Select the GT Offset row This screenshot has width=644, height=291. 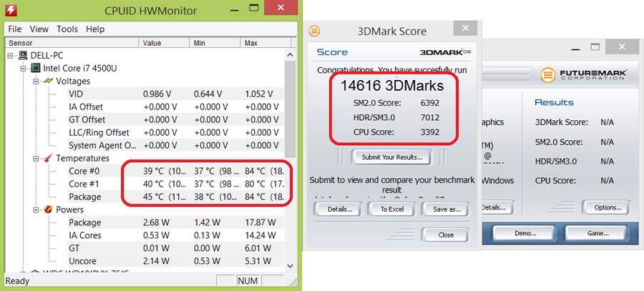coord(176,119)
